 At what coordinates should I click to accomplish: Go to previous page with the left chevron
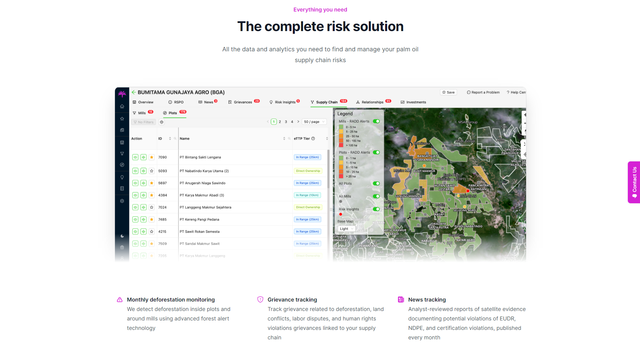[268, 122]
